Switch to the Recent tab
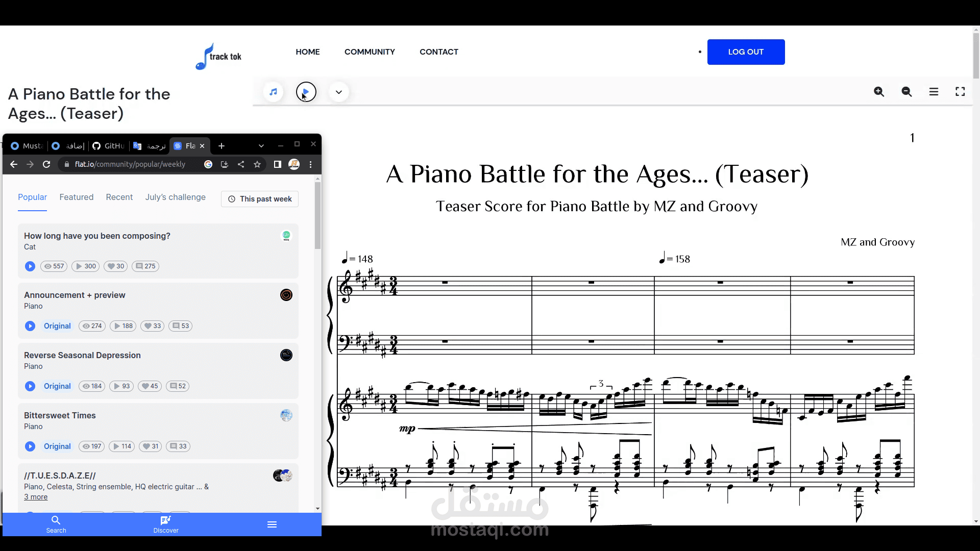Viewport: 980px width, 551px height. pos(119,197)
